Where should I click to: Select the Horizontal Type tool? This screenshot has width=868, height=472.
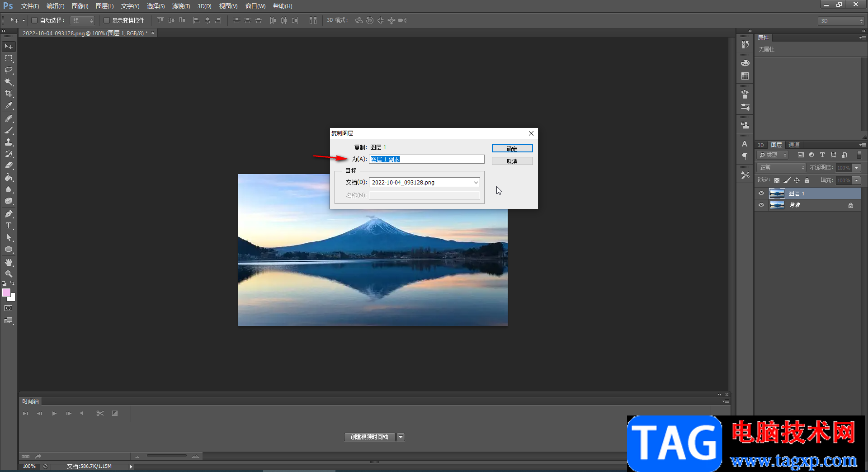click(9, 226)
